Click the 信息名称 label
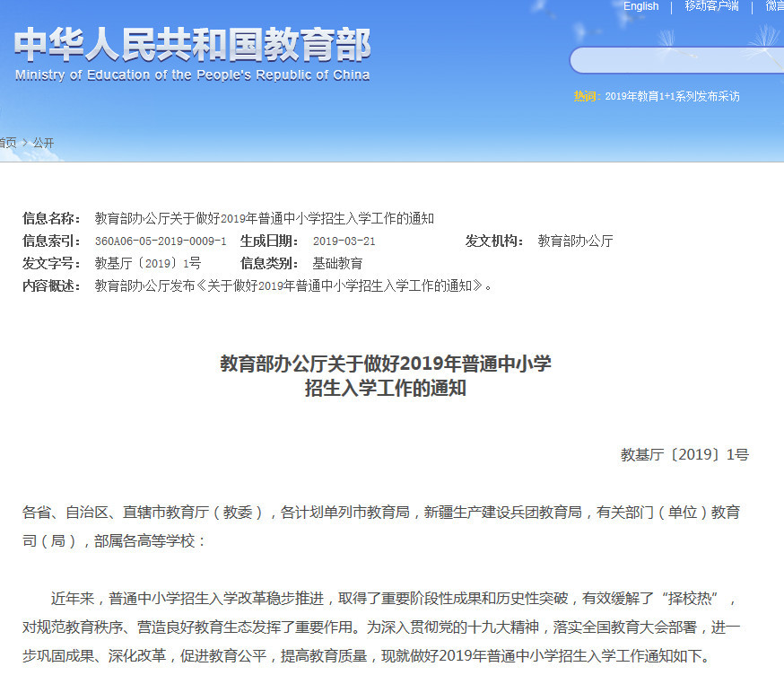Viewport: 784px width, 684px height. click(49, 219)
